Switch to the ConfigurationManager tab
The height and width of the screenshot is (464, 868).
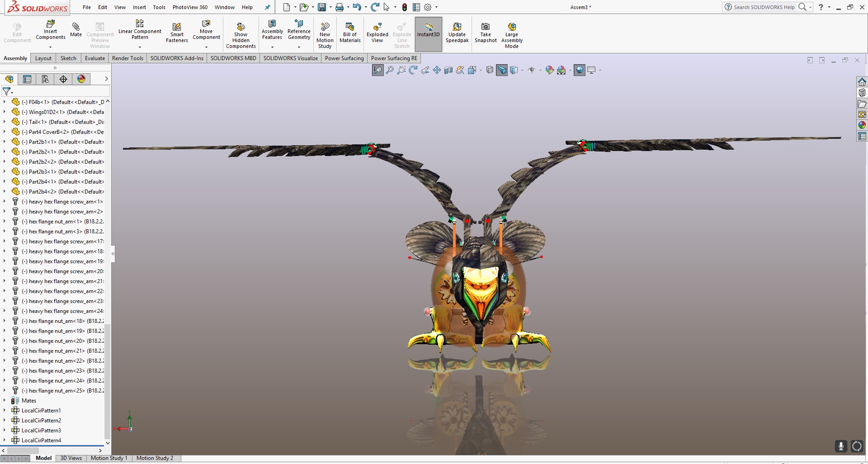point(45,79)
